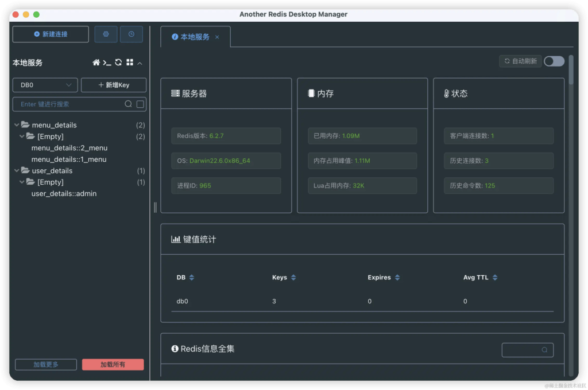Click the 新建连接 button

[51, 34]
